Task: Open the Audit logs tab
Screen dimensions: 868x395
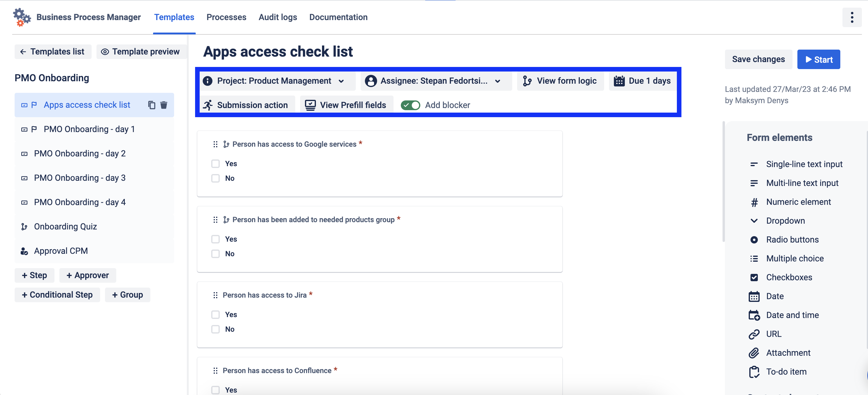Action: [278, 17]
